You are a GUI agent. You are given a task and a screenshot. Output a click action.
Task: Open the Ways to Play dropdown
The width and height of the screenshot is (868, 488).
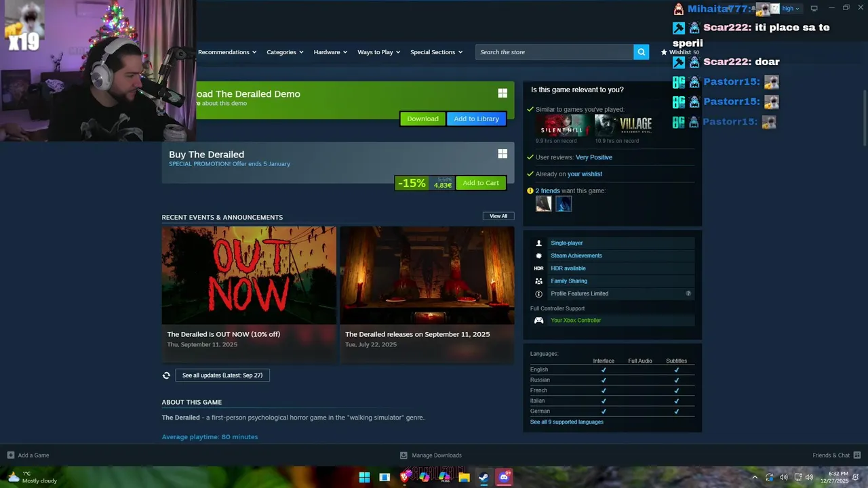coord(378,52)
